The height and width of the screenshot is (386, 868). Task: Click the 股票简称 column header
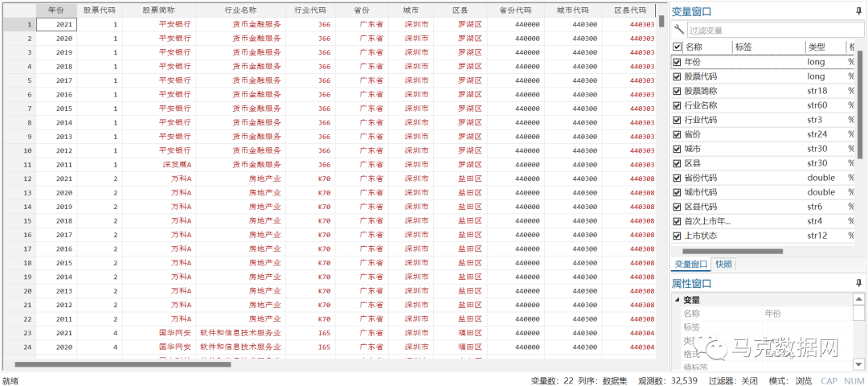click(158, 10)
